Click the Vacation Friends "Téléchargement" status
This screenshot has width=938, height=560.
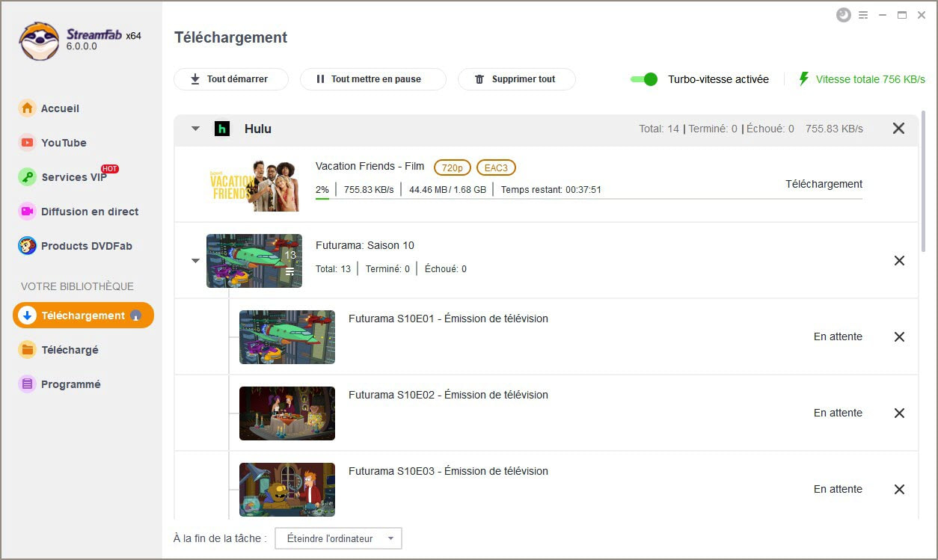click(824, 184)
